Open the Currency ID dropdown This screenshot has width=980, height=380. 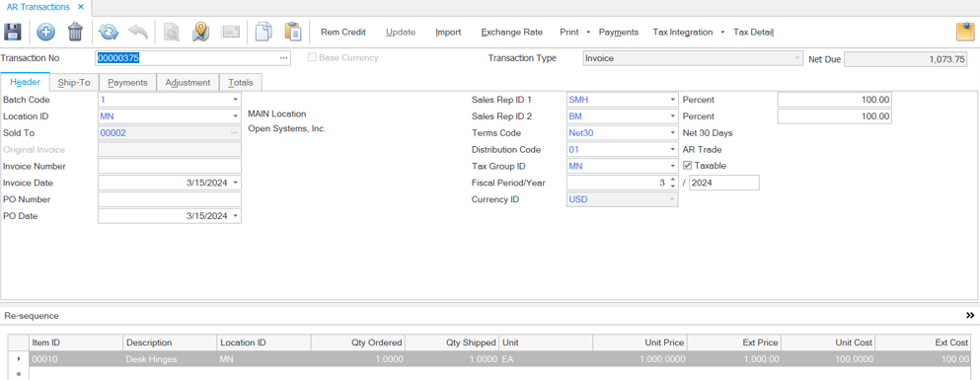coord(672,199)
